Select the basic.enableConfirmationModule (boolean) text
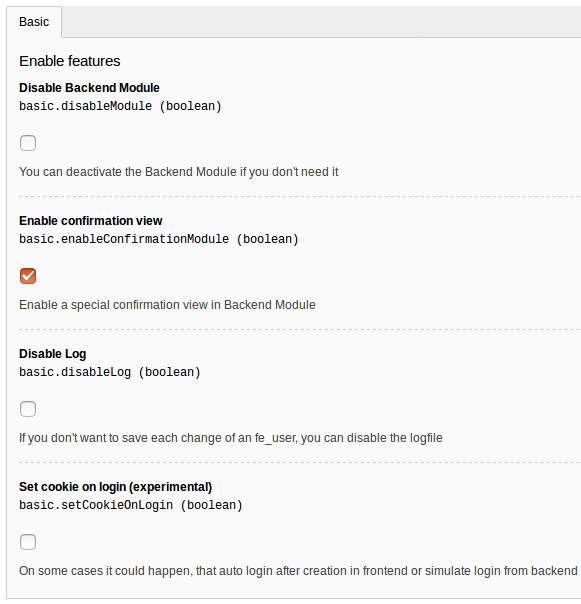The height and width of the screenshot is (604, 581). pyautogui.click(x=159, y=239)
